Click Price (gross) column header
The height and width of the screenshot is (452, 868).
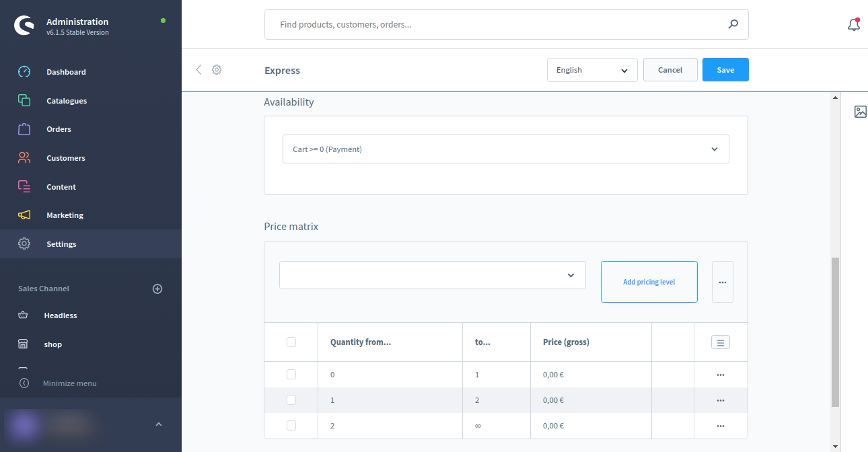click(566, 342)
